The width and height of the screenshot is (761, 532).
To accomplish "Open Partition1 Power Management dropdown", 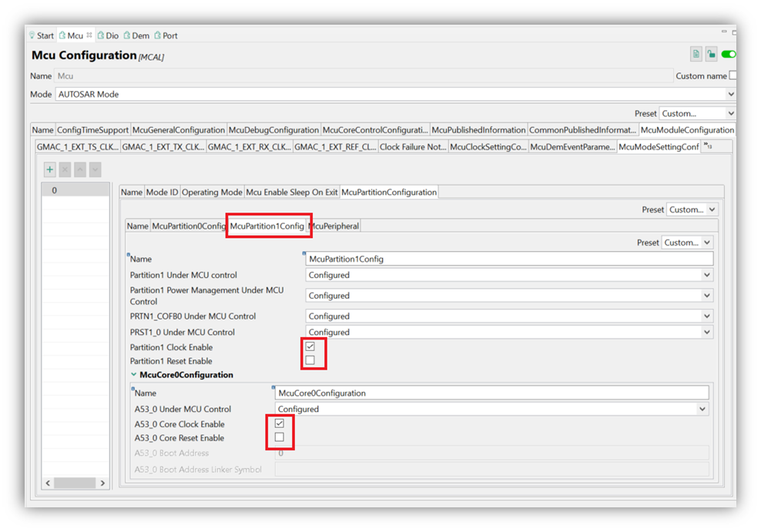I will [x=509, y=296].
